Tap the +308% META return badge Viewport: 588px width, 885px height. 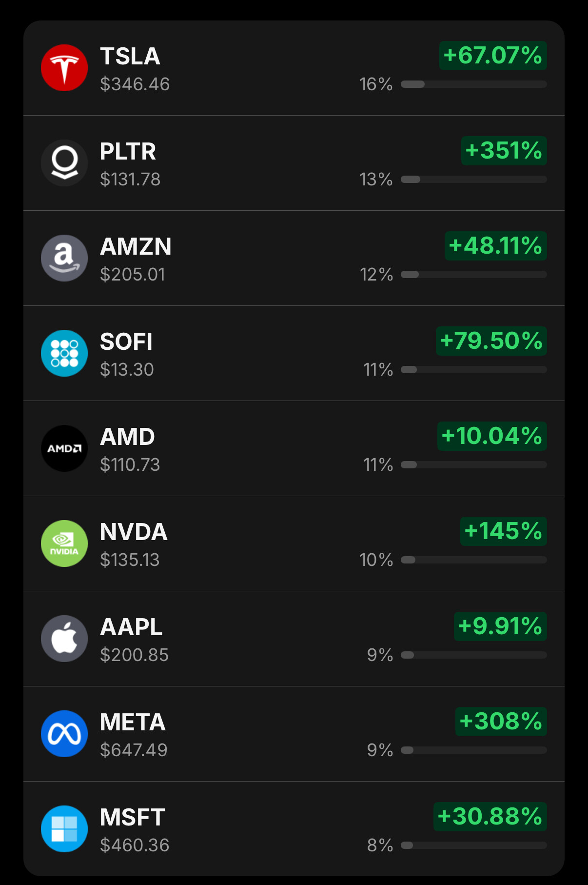coord(501,722)
